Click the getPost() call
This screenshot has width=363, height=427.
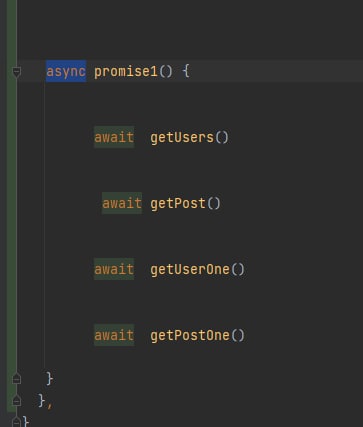(x=186, y=203)
